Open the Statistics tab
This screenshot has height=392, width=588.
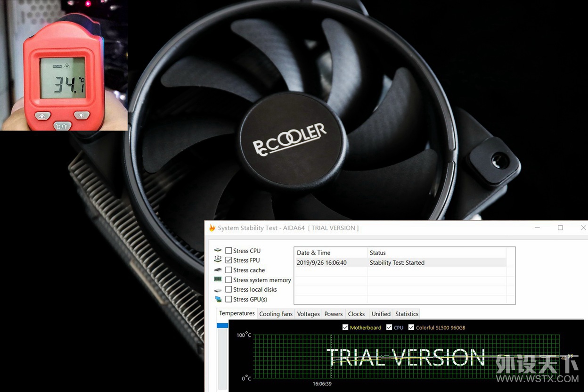pyautogui.click(x=407, y=314)
